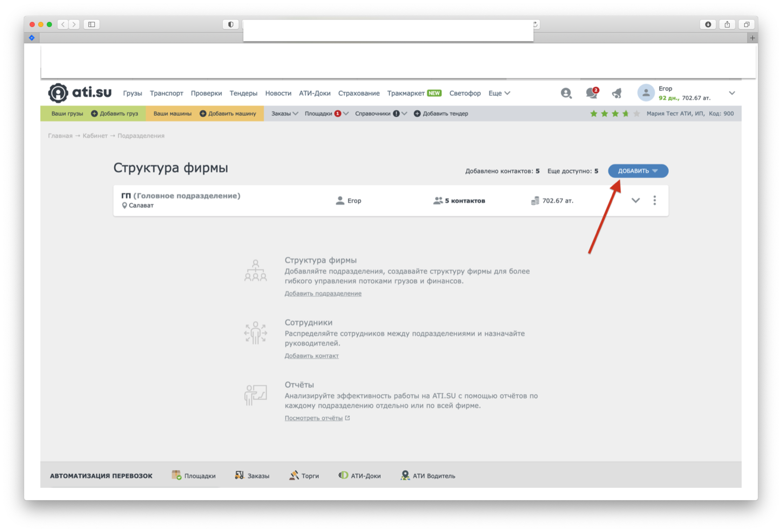Follow the Добавить подразделение link
Viewport: 782px width, 532px height.
point(323,293)
